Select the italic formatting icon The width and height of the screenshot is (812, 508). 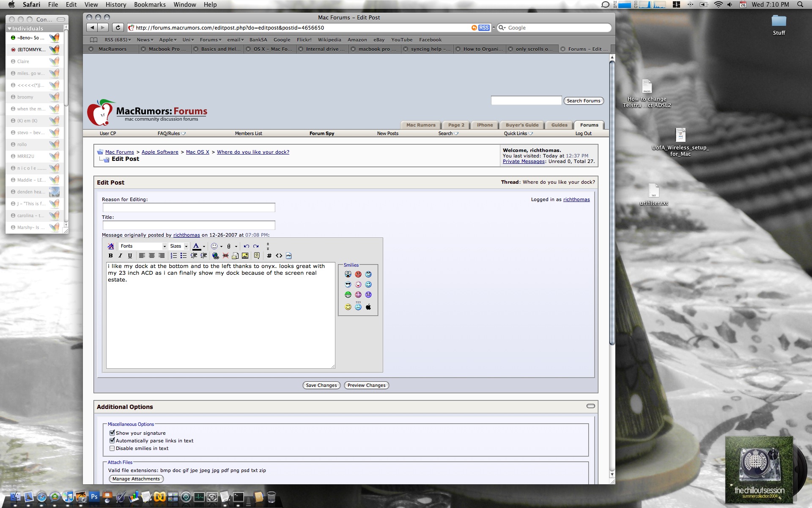(120, 255)
